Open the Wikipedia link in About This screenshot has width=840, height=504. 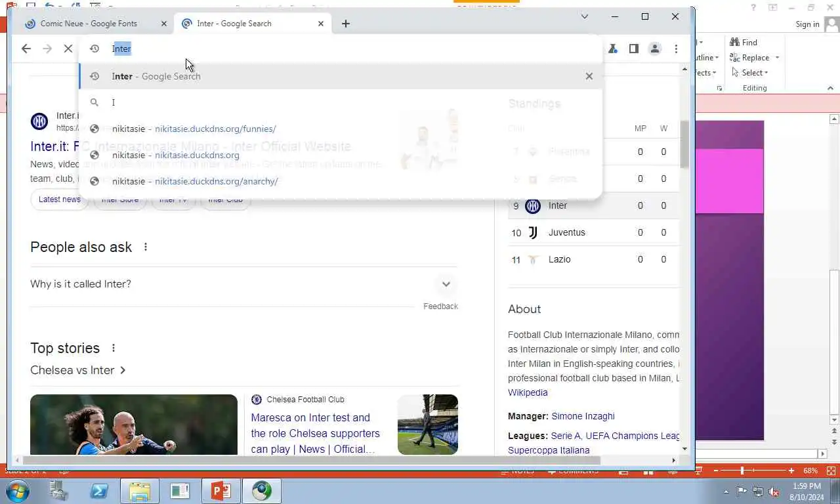(x=528, y=392)
